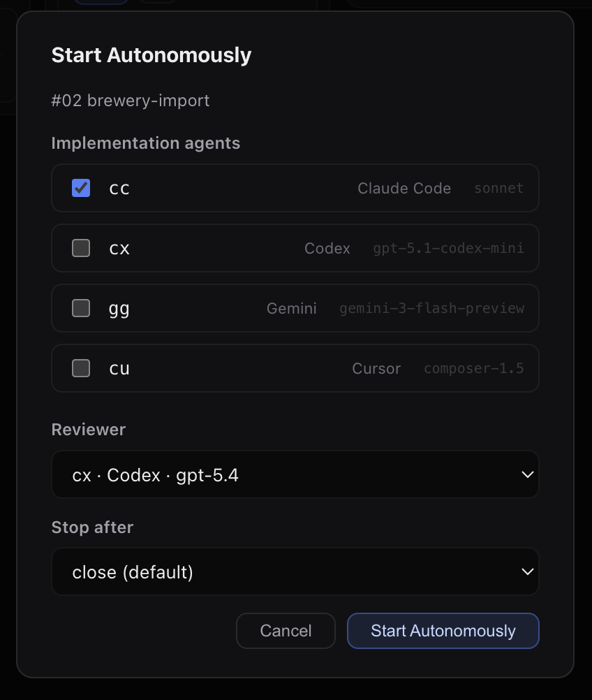Select the Claude Code agent row label
The height and width of the screenshot is (700, 592).
404,188
